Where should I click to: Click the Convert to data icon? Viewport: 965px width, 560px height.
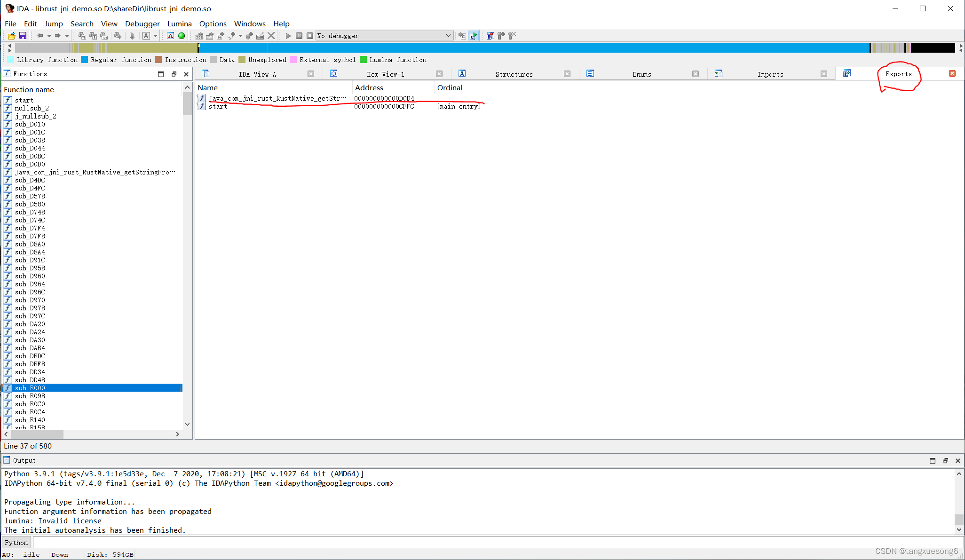(x=210, y=36)
